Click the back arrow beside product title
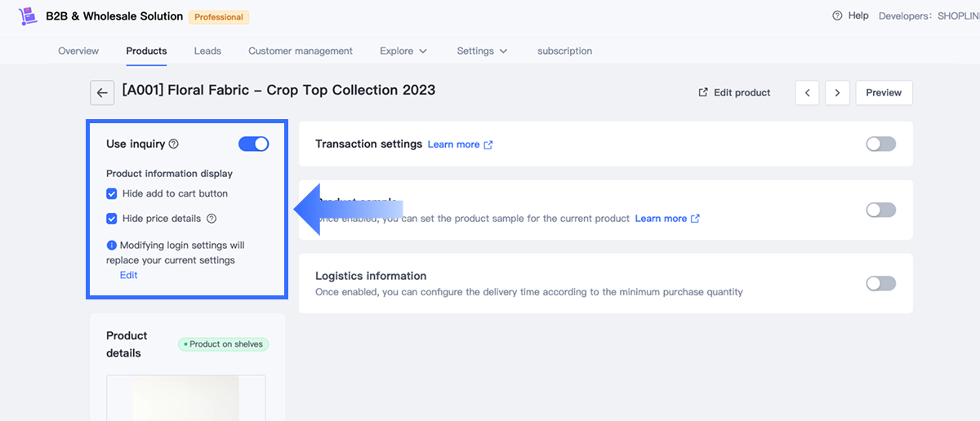The height and width of the screenshot is (421, 980). [x=101, y=93]
